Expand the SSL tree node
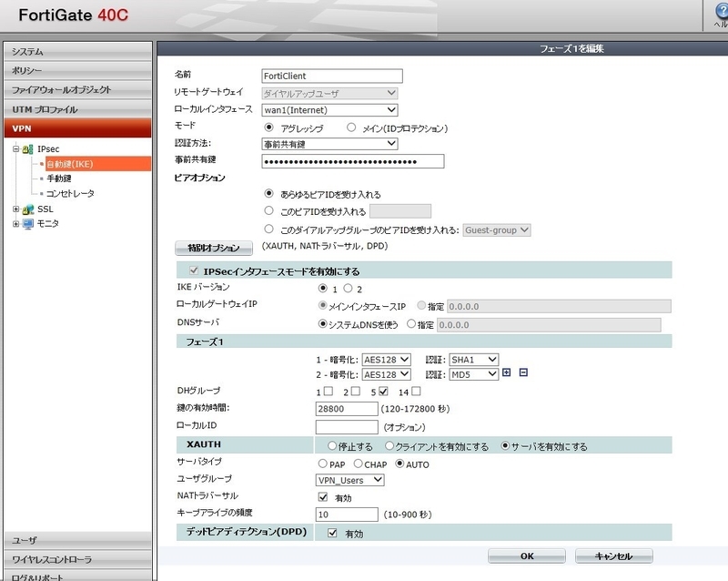 click(x=15, y=209)
